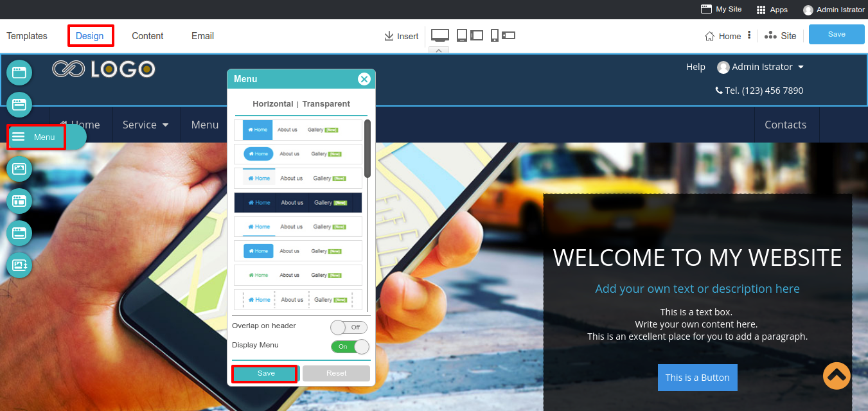Screen dimensions: 868x411
Task: Collapse the toolbar with the chevron tab
Action: [x=439, y=50]
